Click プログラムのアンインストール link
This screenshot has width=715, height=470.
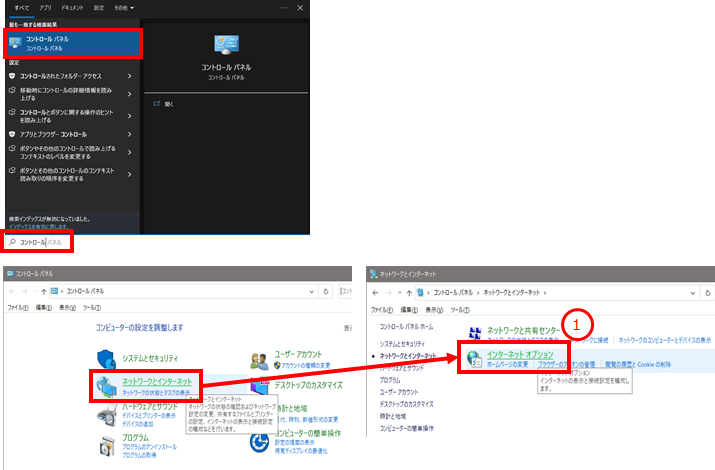(x=149, y=447)
